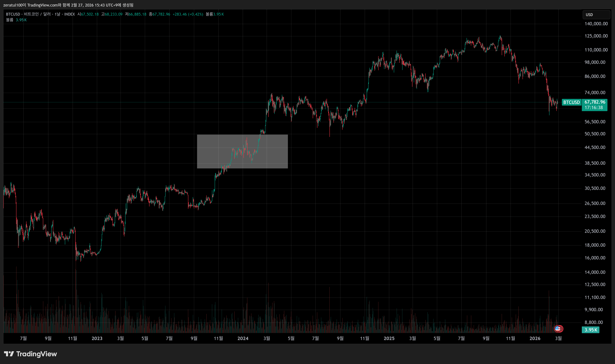615x364 pixels.
Task: Click the 125,000.00 price axis label
Action: pyautogui.click(x=596, y=36)
